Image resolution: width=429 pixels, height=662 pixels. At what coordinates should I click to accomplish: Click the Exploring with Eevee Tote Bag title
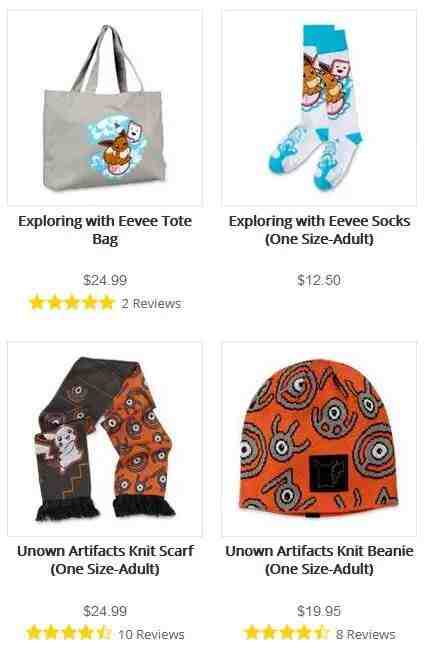point(105,230)
